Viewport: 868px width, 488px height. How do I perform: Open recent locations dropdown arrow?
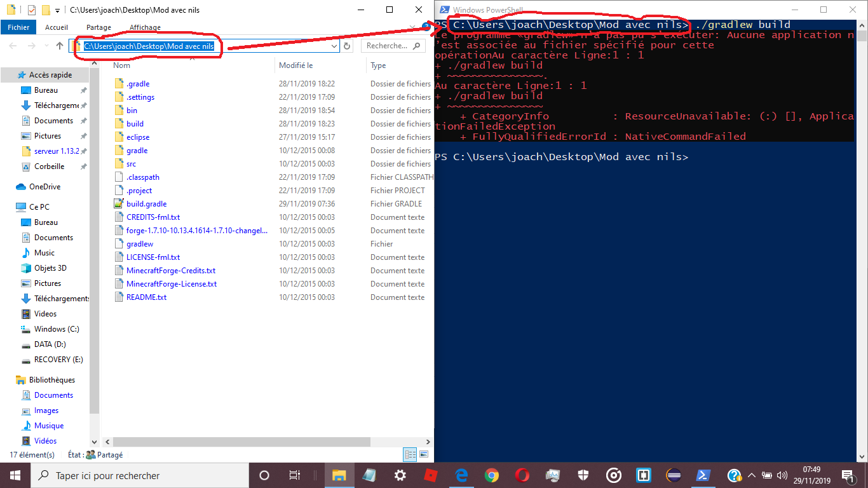click(x=46, y=46)
